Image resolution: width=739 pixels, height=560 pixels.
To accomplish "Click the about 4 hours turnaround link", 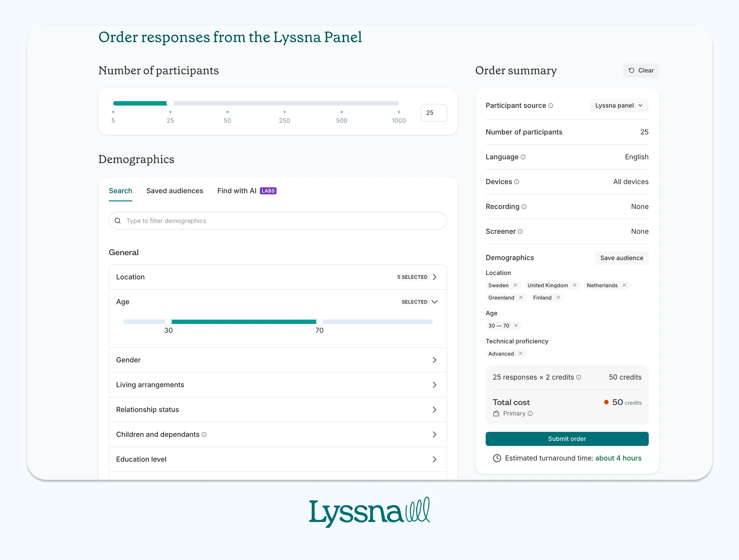I will point(618,458).
